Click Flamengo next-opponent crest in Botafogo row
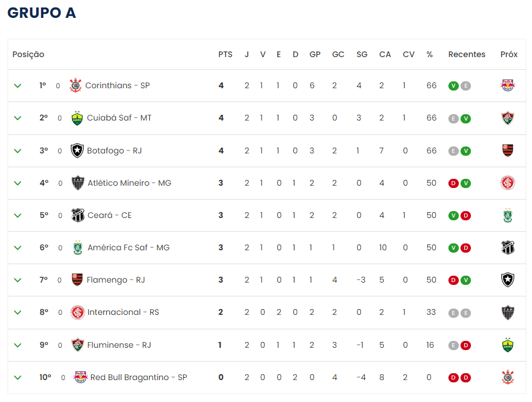Image resolution: width=532 pixels, height=402 pixels. pyautogui.click(x=508, y=151)
